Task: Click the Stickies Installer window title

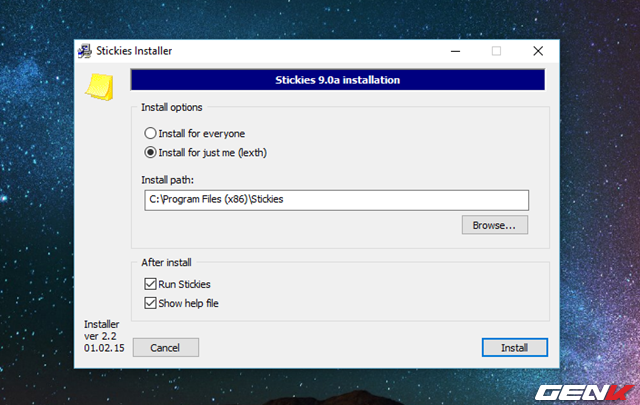Action: click(x=134, y=51)
